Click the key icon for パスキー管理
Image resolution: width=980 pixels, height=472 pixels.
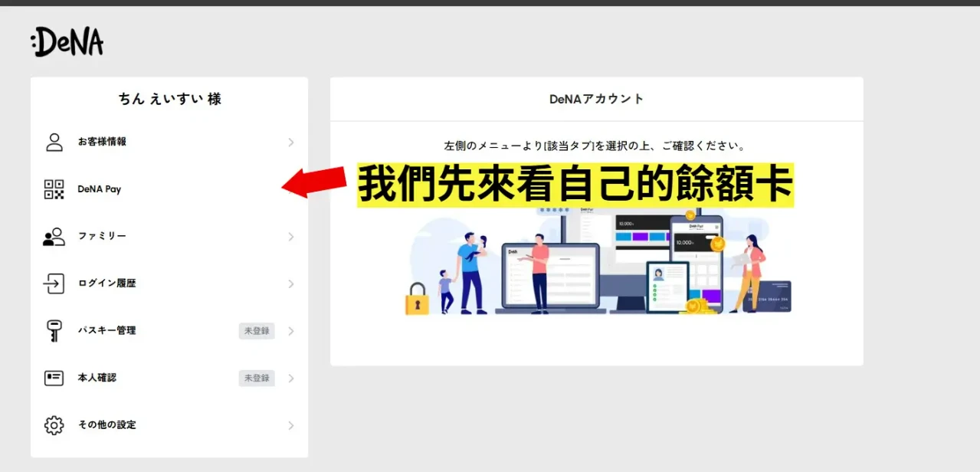54,331
